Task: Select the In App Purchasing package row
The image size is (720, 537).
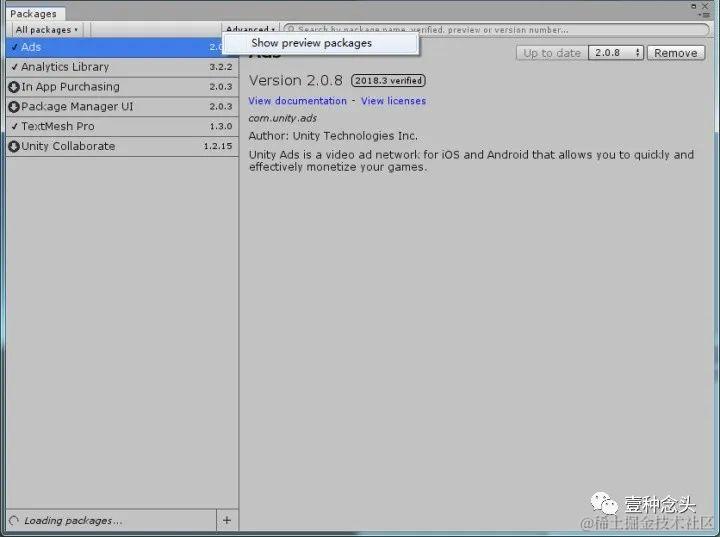Action: tap(122, 87)
